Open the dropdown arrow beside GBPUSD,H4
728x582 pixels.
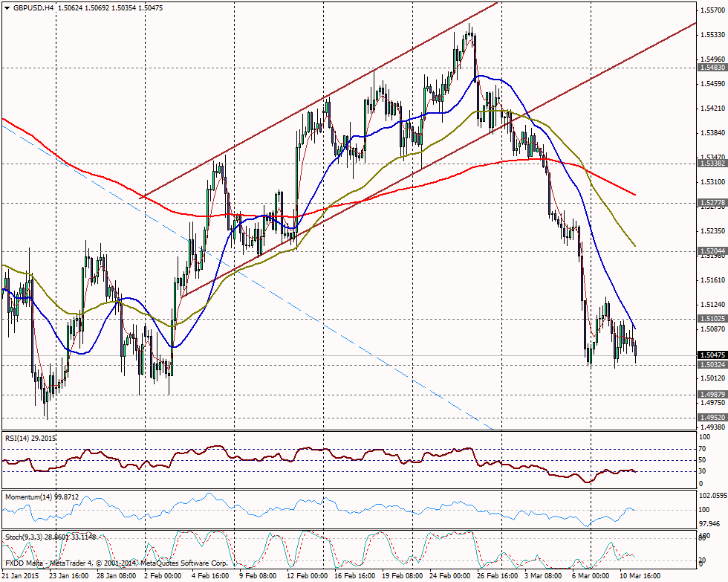[7, 8]
